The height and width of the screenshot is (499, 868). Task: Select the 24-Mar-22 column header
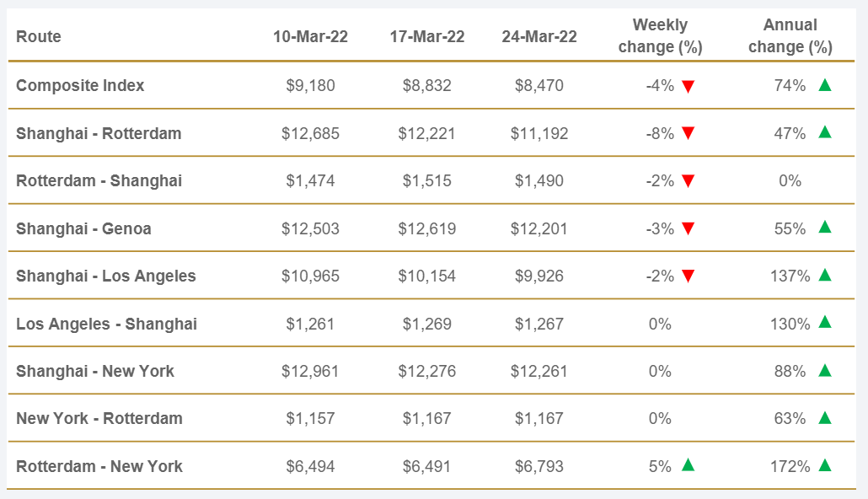pyautogui.click(x=539, y=36)
